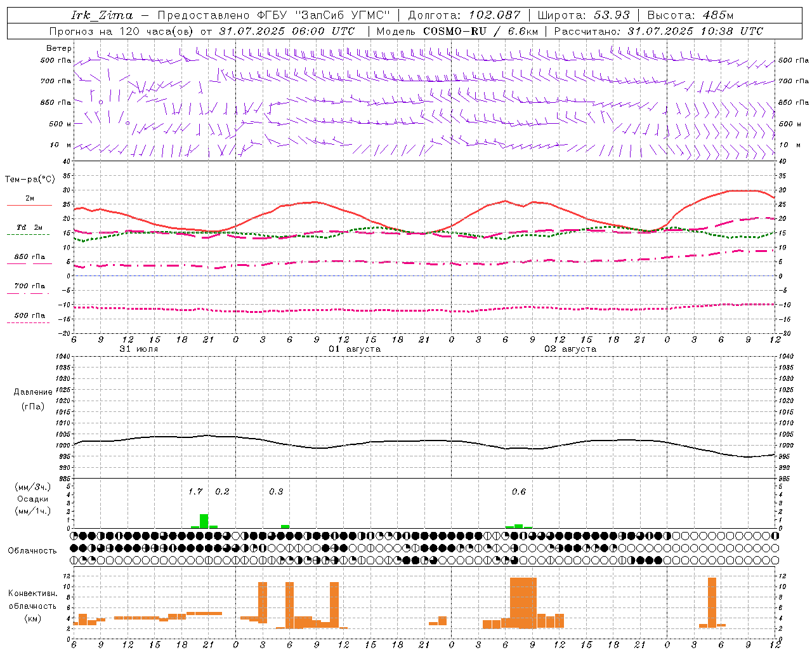Click the pink dotted line sample under 500 гПа legend
This screenshot has width=812, height=650.
(28, 322)
